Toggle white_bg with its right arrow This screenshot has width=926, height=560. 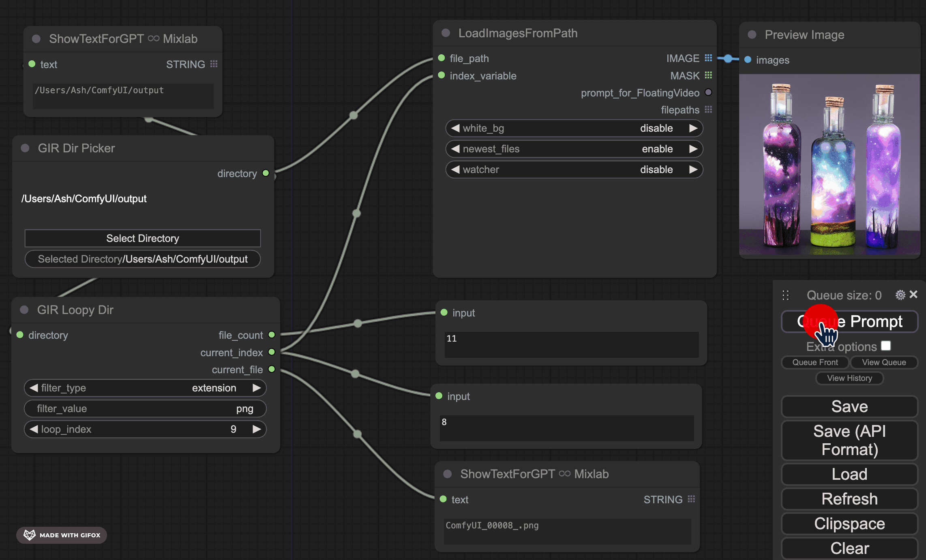point(693,128)
